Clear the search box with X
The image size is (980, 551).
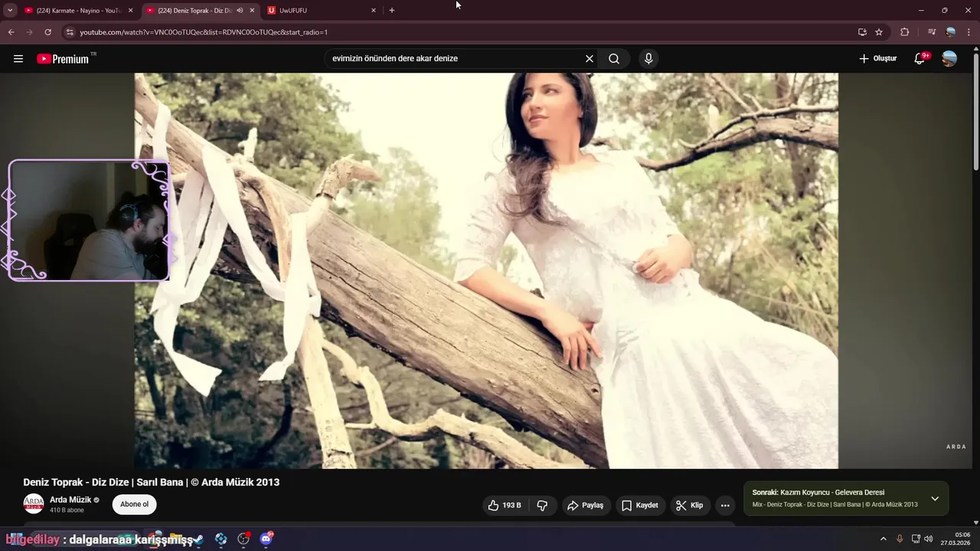590,59
